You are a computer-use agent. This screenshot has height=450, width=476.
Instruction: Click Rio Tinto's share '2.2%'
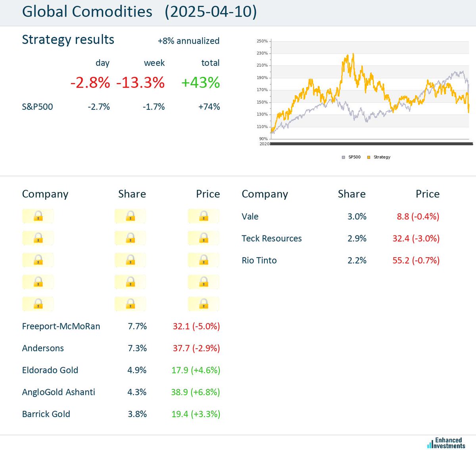(357, 260)
